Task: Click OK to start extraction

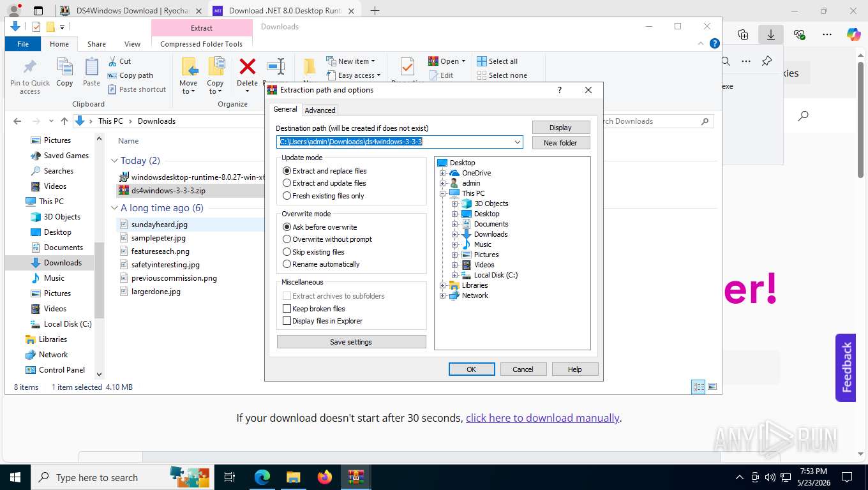Action: (x=472, y=369)
